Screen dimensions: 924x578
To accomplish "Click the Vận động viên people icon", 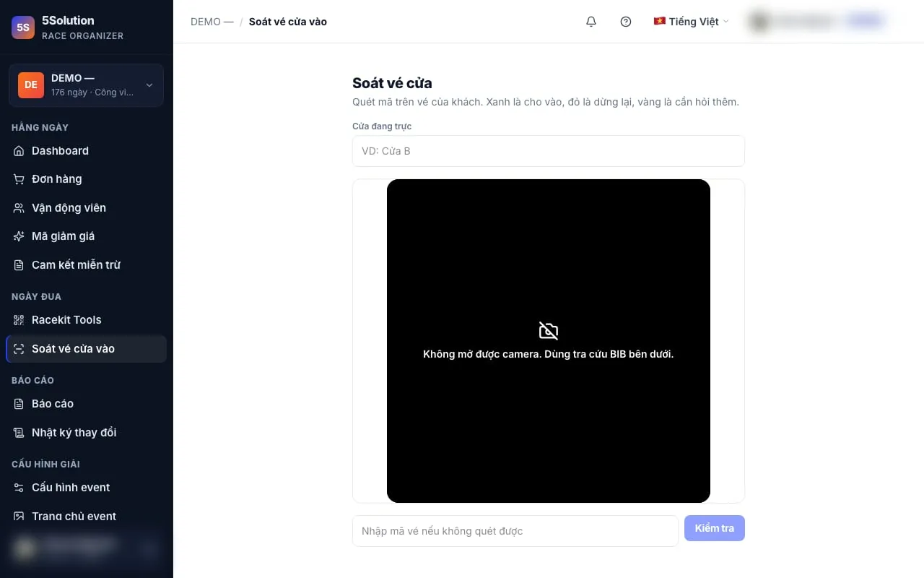I will 19,208.
